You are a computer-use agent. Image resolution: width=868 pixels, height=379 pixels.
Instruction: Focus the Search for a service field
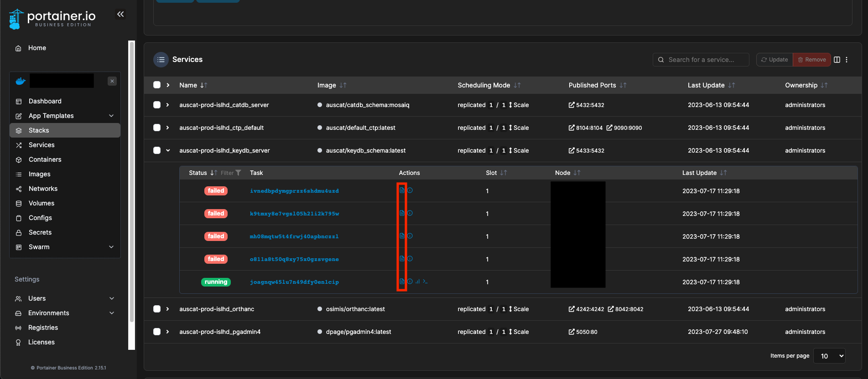(701, 60)
